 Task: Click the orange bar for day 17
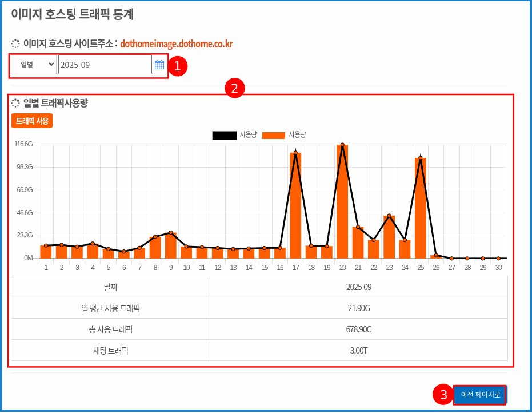[x=295, y=206]
